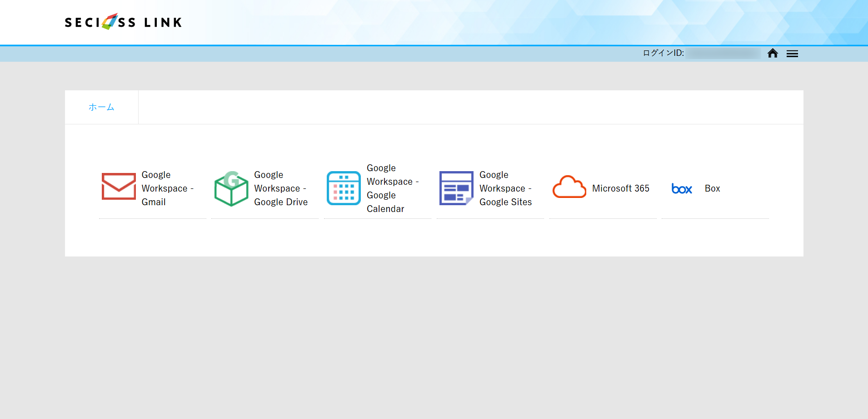Launch the Microsoft 365 text link
This screenshot has width=868, height=419.
(621, 188)
